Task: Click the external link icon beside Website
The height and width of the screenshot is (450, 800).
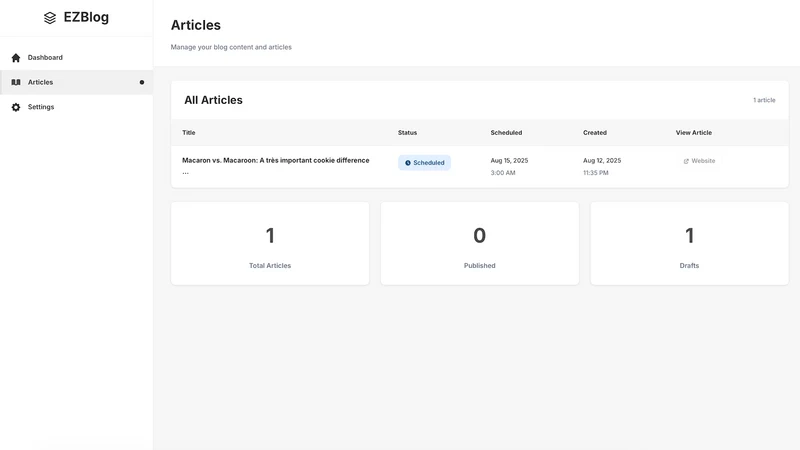Action: pos(686,161)
